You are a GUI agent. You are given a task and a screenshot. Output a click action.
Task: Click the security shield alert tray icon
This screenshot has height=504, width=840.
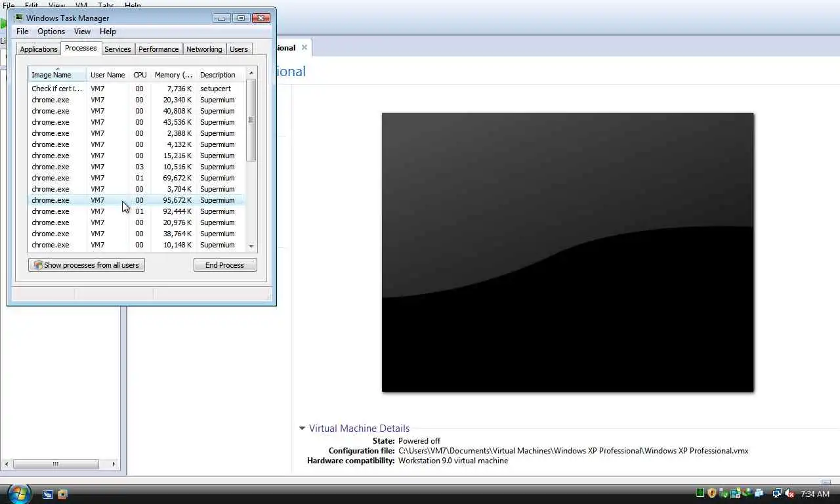[x=711, y=493]
